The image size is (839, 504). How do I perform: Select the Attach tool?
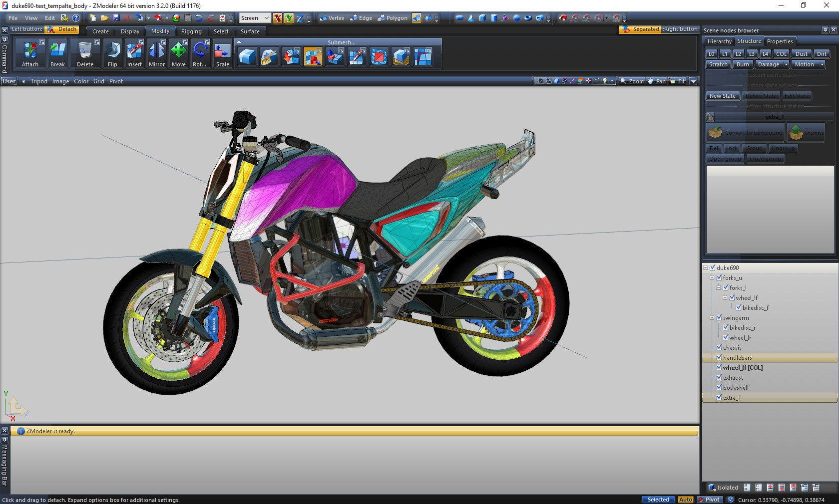point(30,54)
